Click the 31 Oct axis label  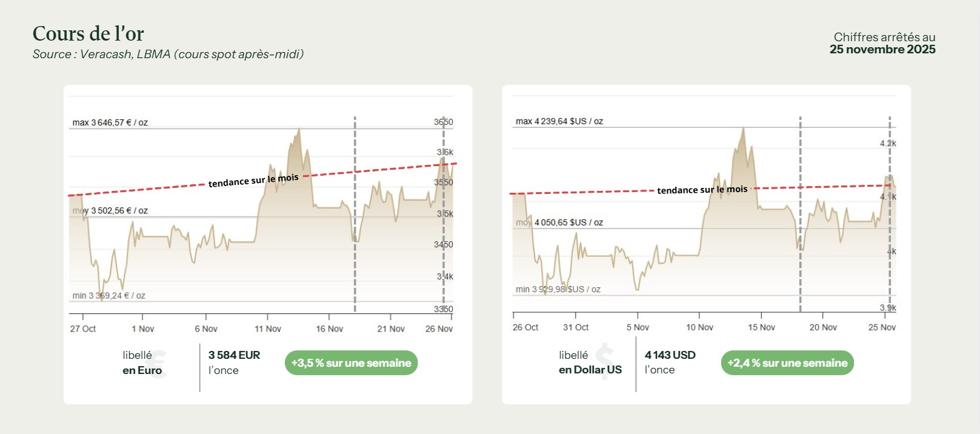click(x=575, y=327)
